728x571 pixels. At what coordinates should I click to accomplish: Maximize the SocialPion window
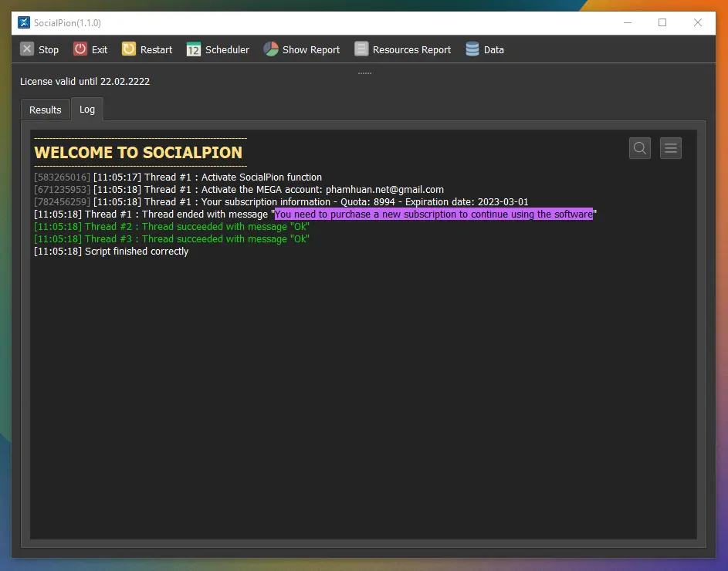(662, 22)
